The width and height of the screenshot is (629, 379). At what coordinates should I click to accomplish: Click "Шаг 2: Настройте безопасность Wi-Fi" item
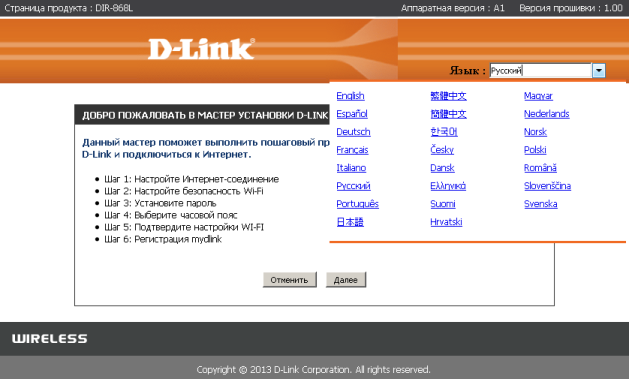tap(184, 191)
